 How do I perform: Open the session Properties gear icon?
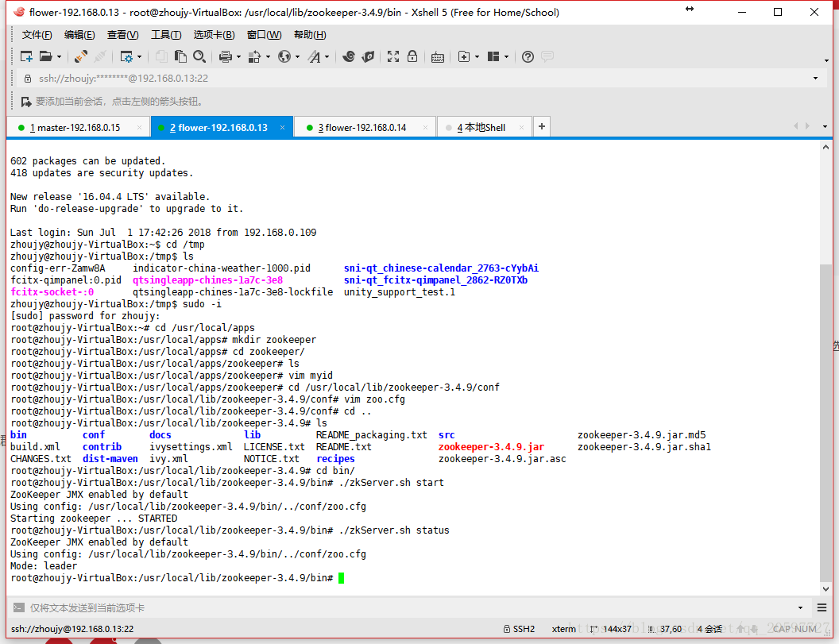[127, 56]
